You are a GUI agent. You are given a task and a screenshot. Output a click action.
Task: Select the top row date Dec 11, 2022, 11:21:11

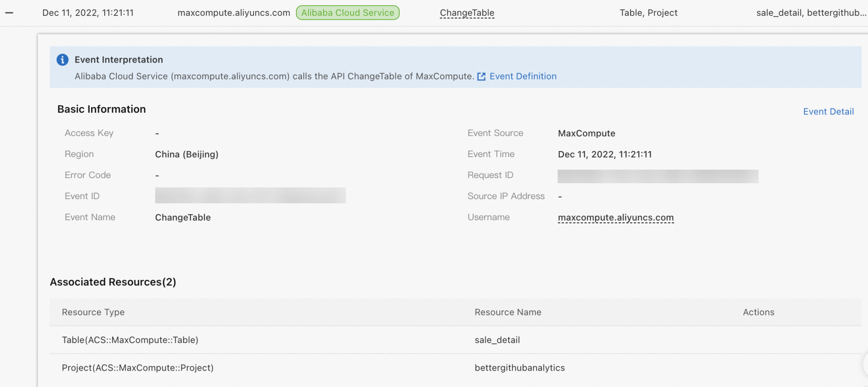click(88, 13)
